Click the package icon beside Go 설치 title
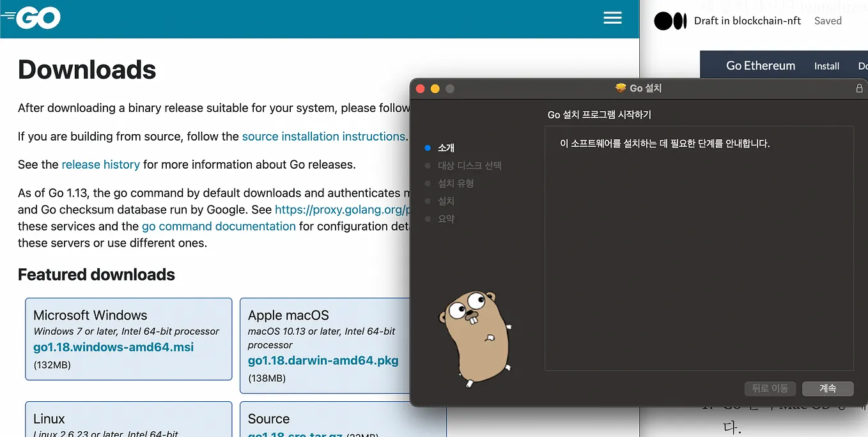 pyautogui.click(x=621, y=88)
